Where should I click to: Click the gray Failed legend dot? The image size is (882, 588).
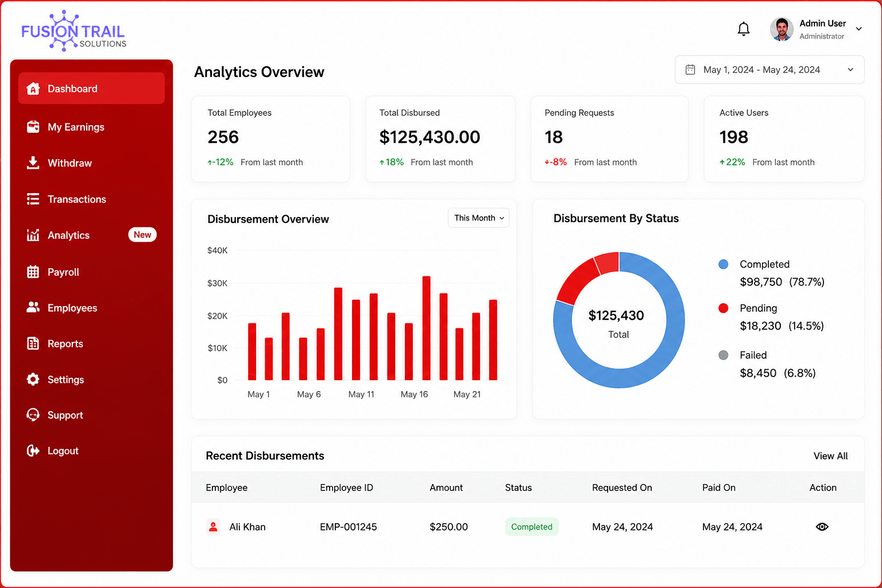coord(724,355)
